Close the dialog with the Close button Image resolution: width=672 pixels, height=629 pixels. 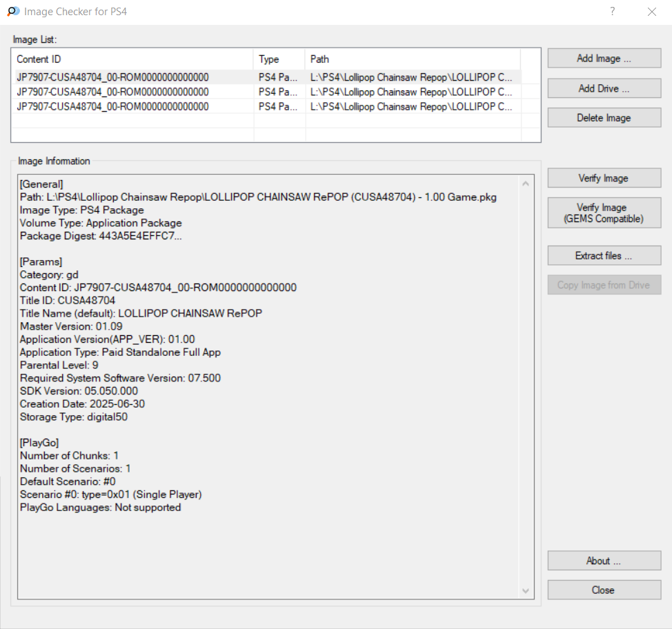[x=604, y=590]
